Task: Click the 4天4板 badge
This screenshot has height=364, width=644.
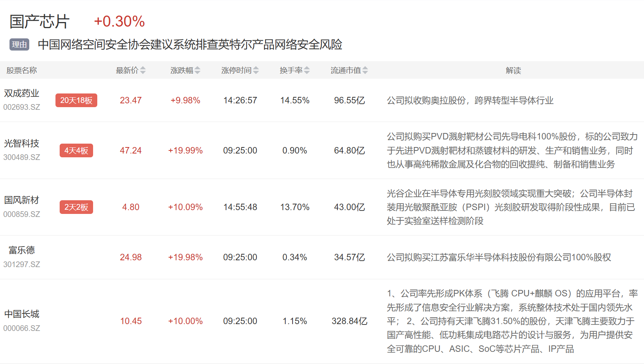Action: 76,150
